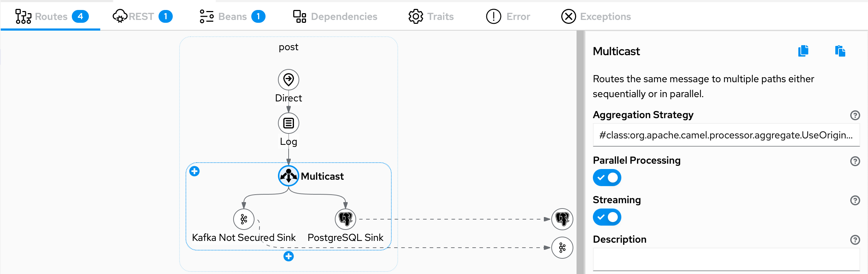
Task: Click the standalone Kafka icon at canvas edge
Action: click(x=562, y=248)
